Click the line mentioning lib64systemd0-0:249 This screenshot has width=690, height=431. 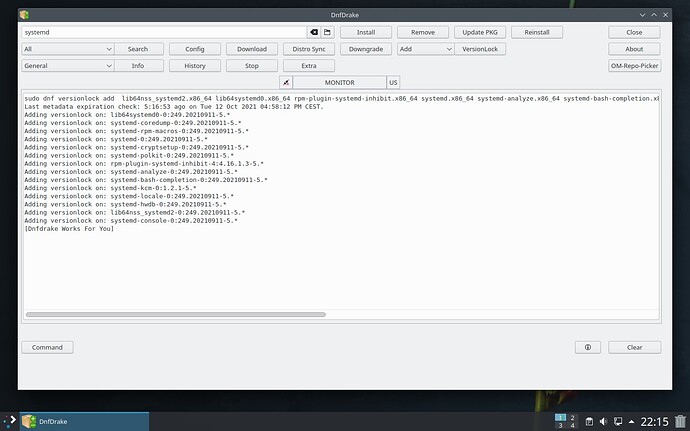click(x=127, y=115)
